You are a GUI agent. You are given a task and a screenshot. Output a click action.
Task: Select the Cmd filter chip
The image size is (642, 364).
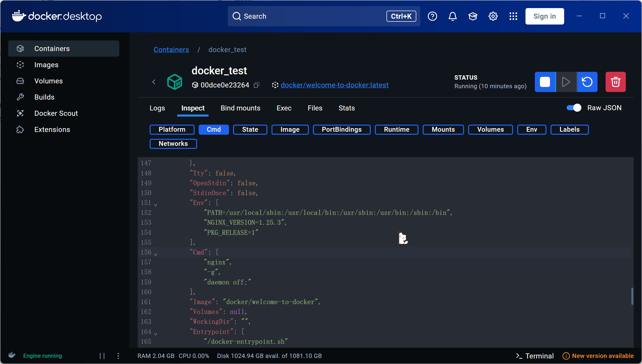click(x=214, y=129)
